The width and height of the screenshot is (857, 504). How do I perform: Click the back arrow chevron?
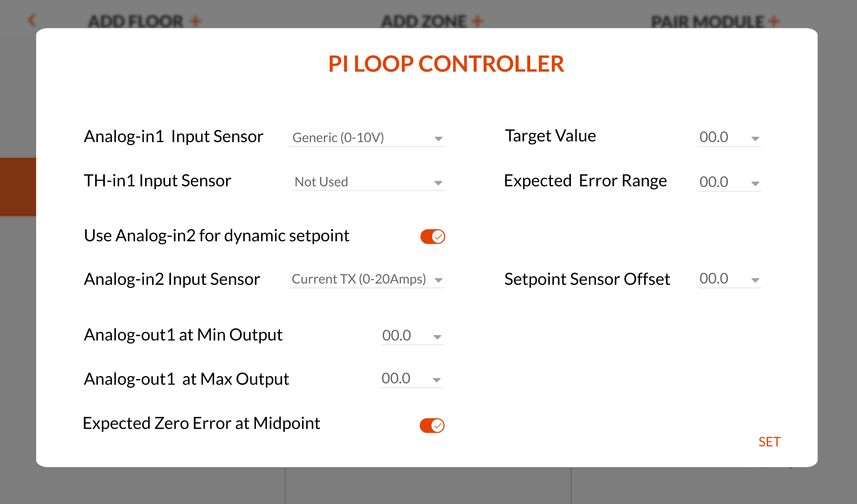coord(32,20)
